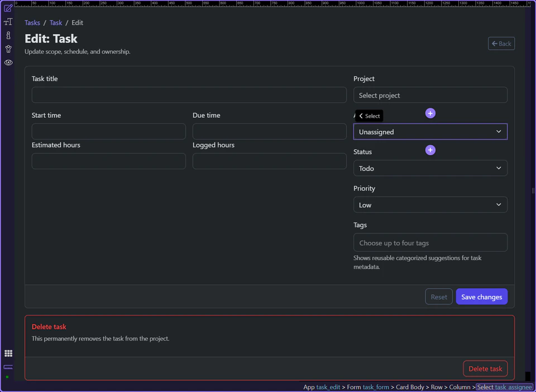Click the Info icon in the sidebar
Screen dimensions: 536x392
click(x=8, y=35)
